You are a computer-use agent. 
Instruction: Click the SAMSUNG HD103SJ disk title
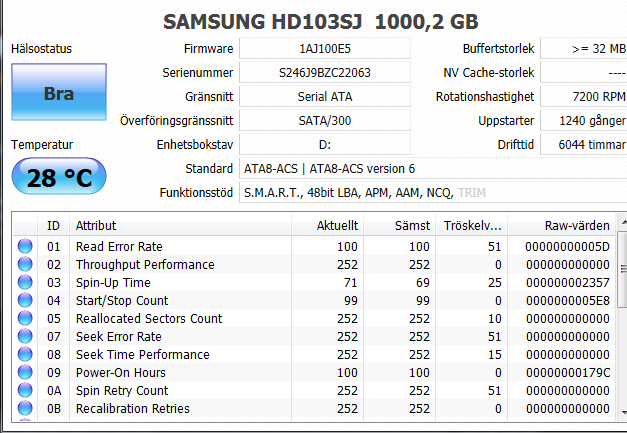coord(319,20)
